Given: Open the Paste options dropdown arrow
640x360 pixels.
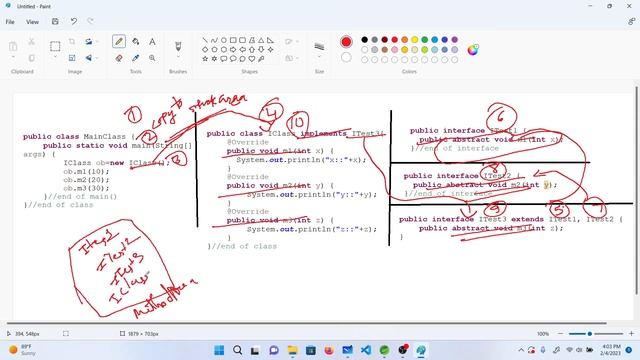Looking at the screenshot, I should pyautogui.click(x=13, y=58).
